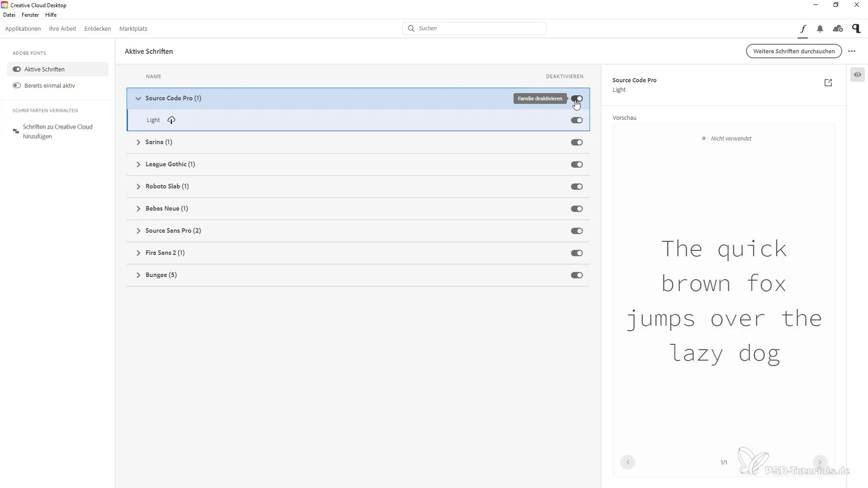This screenshot has width=868, height=488.
Task: Click the Bereits einmal aktiv toggle icon
Action: [17, 85]
